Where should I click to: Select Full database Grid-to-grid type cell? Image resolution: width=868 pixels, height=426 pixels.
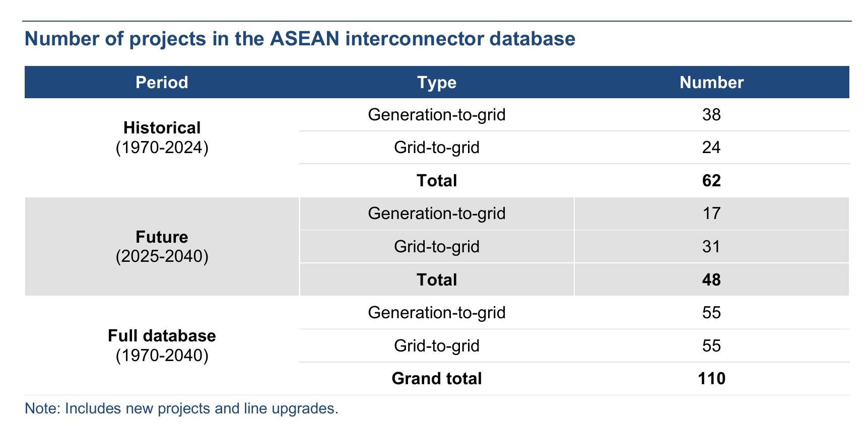tap(437, 345)
